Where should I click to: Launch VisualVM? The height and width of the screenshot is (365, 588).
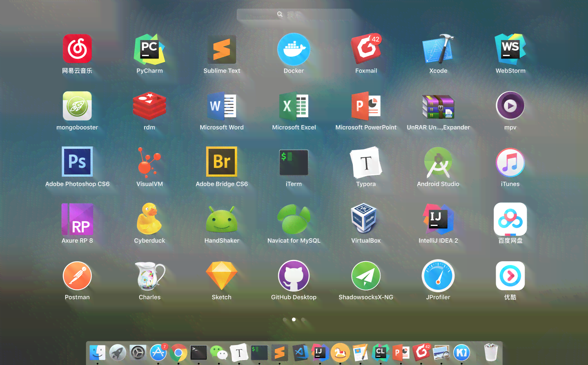pyautogui.click(x=149, y=162)
